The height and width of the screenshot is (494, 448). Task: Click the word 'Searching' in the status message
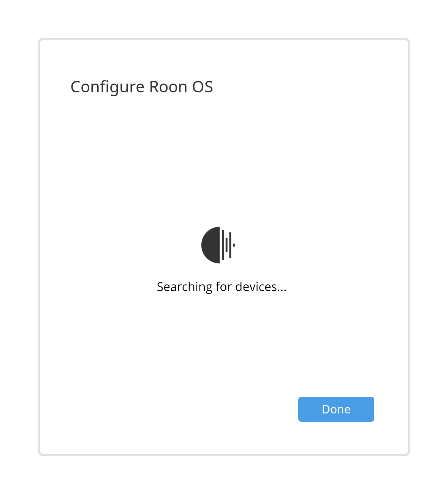point(185,287)
